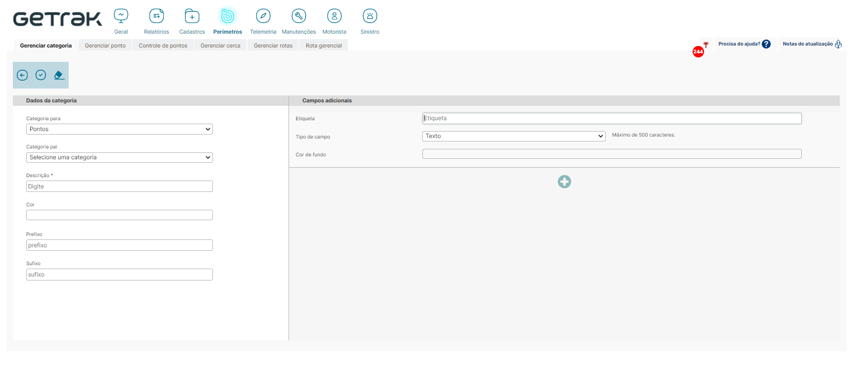Open the Gerenciar cerca tab
868x372 pixels.
220,46
